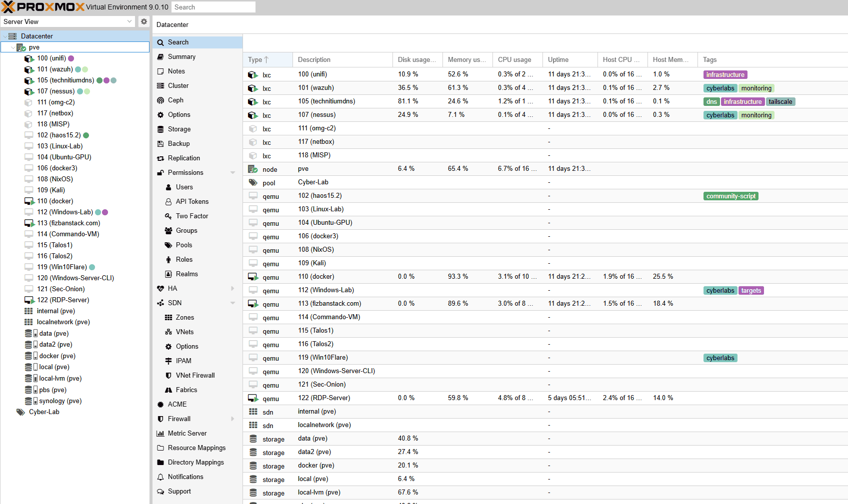Open the Summary panel

[197, 57]
